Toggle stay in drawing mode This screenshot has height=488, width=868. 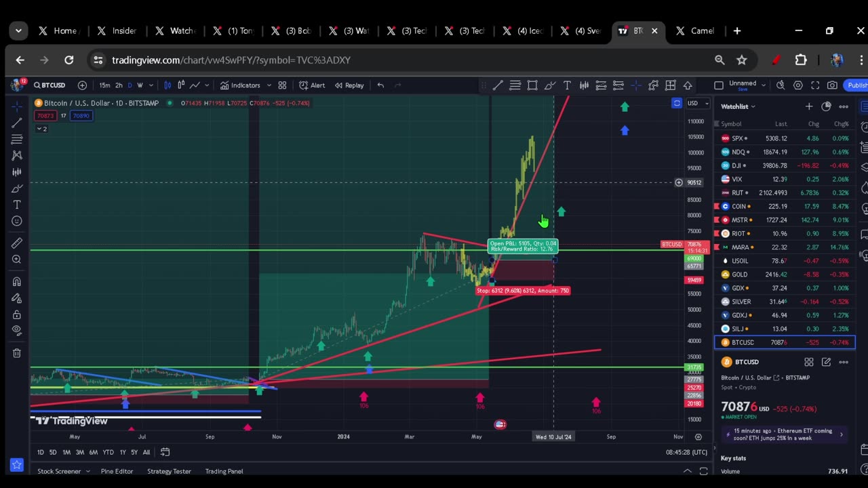coord(17,298)
